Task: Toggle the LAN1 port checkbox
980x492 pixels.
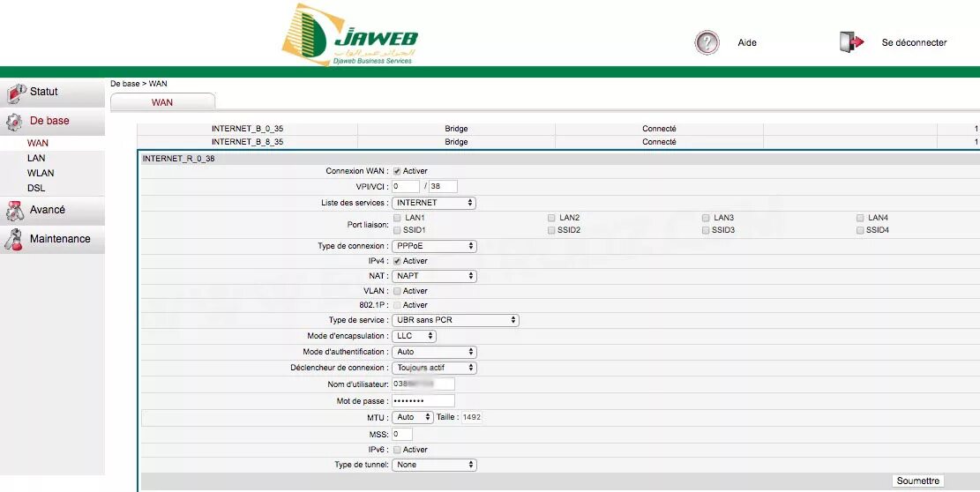Action: [397, 218]
